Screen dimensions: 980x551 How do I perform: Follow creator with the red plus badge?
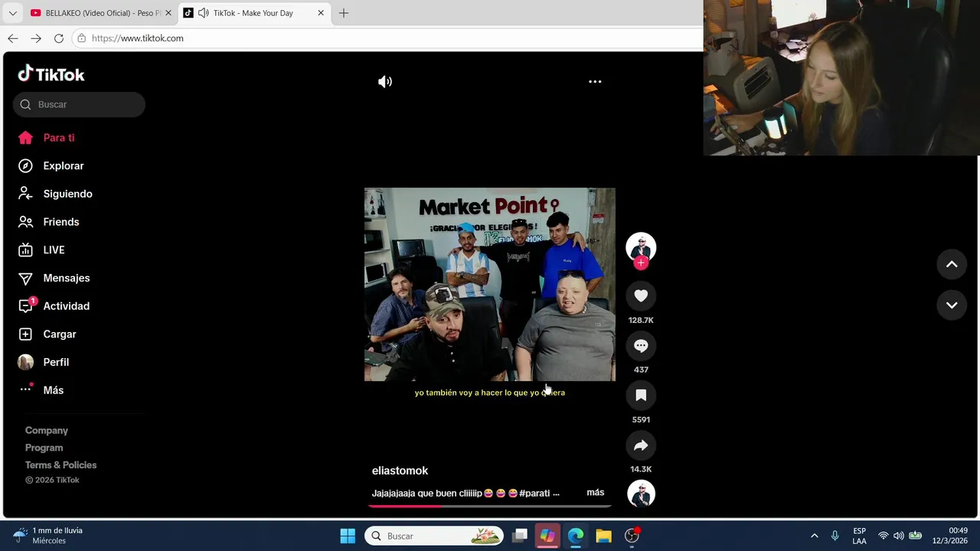point(641,262)
